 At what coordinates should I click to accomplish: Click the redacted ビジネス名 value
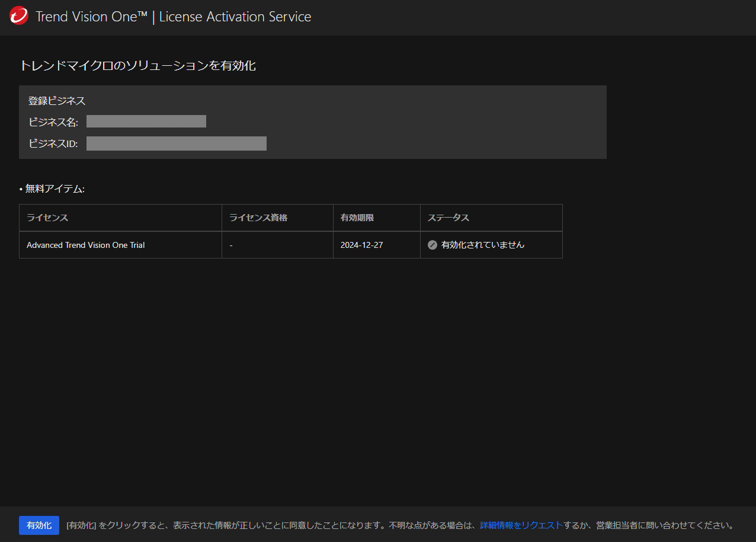point(146,122)
